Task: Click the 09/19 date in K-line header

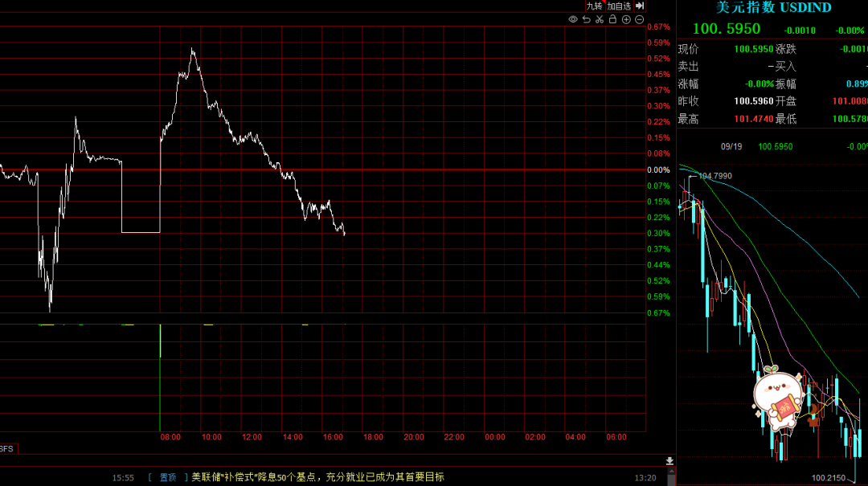Action: [x=731, y=147]
